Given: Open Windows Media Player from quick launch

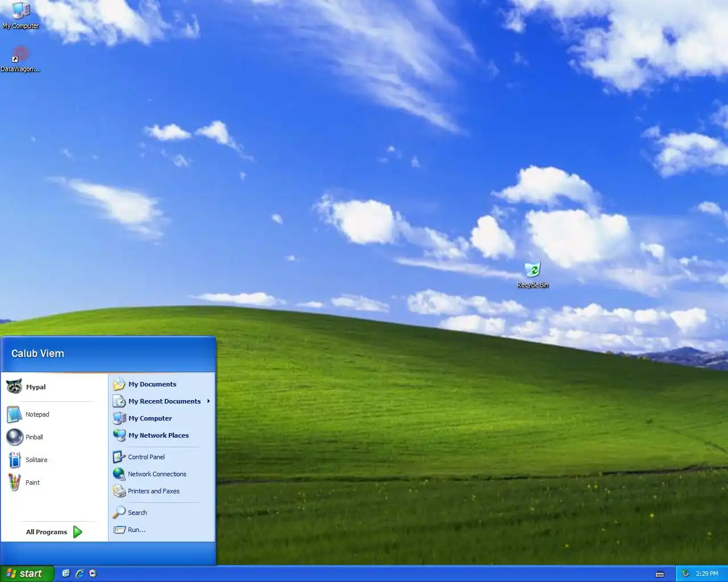Looking at the screenshot, I should [x=93, y=573].
